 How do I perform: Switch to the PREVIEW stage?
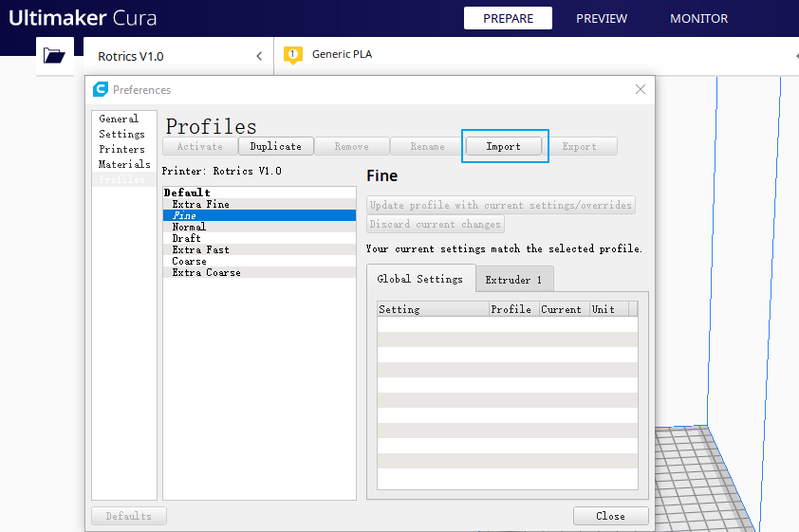click(602, 18)
